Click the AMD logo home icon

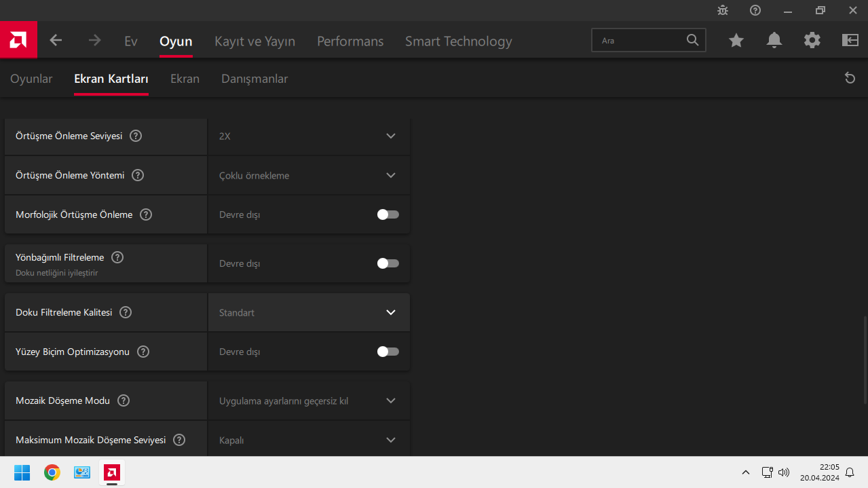(x=18, y=40)
